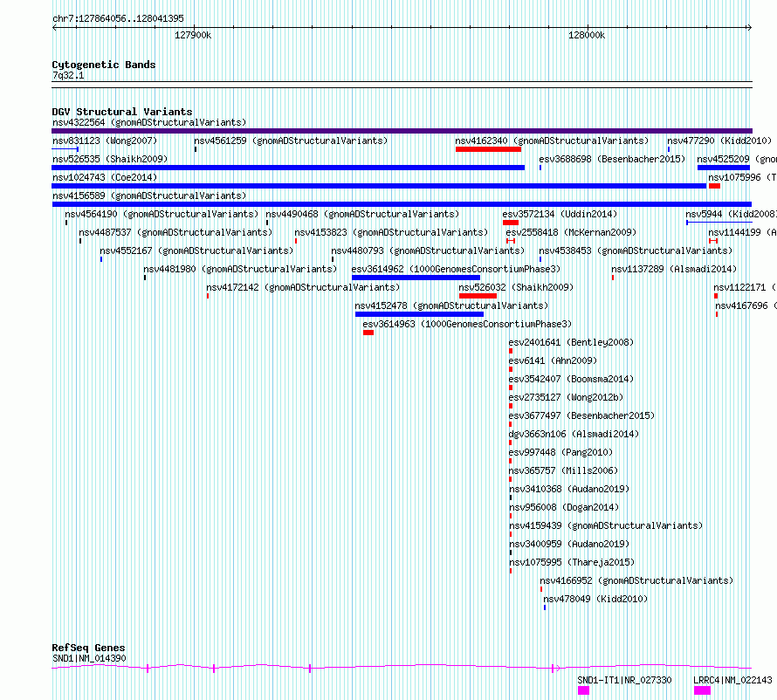This screenshot has height=700, width=777.
Task: Click nsv3410368 (Audano2019) label
Action: point(569,489)
